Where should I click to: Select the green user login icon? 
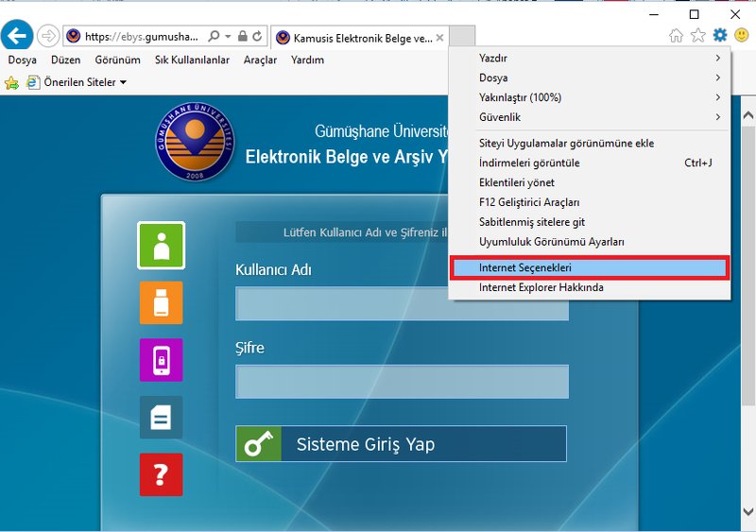tap(161, 245)
